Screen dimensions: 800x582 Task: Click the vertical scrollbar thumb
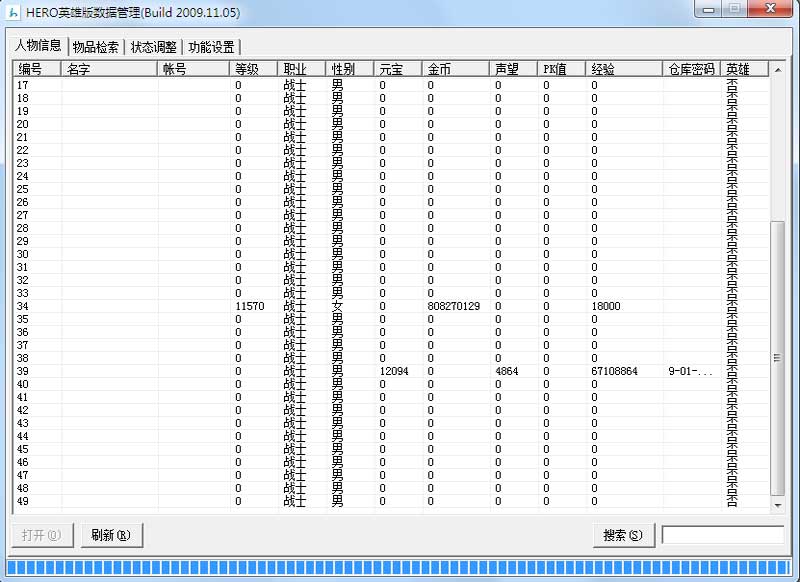click(778, 358)
